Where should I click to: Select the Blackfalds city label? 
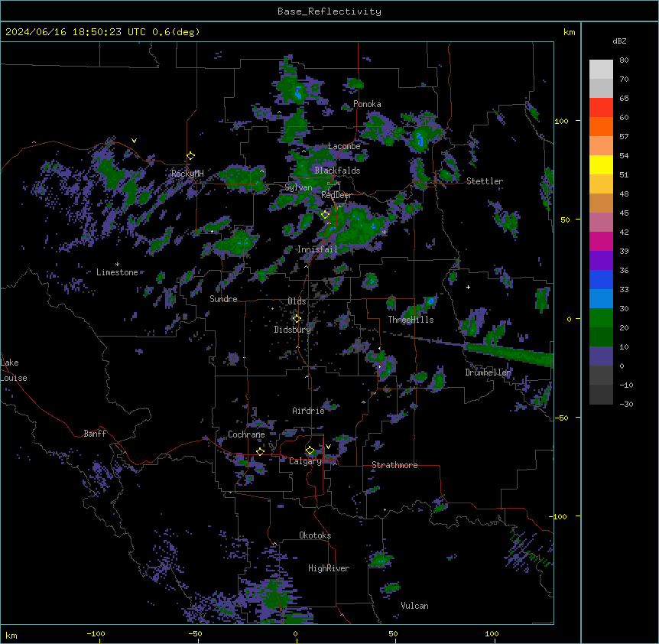click(x=337, y=171)
